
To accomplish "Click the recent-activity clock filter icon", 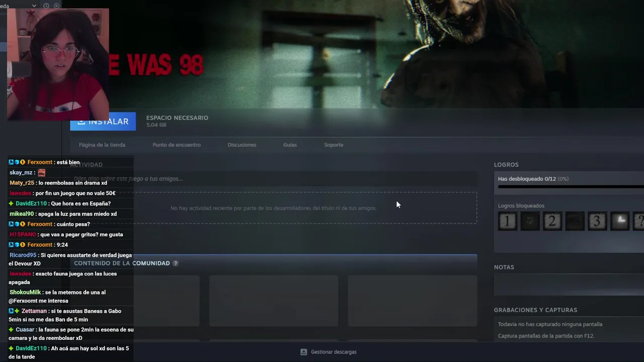I will (46, 6).
